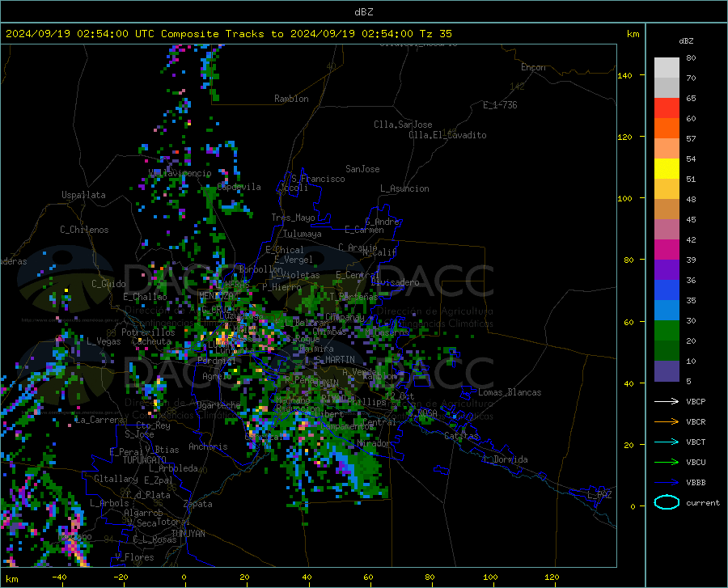Select the E_Challao map label
The width and height of the screenshot is (728, 588).
click(145, 297)
